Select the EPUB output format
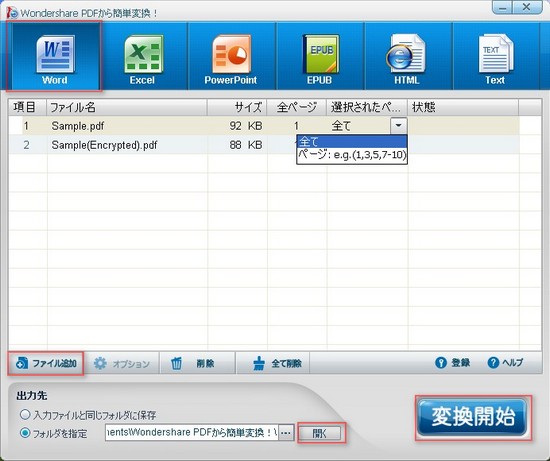550x461 pixels. coord(320,56)
